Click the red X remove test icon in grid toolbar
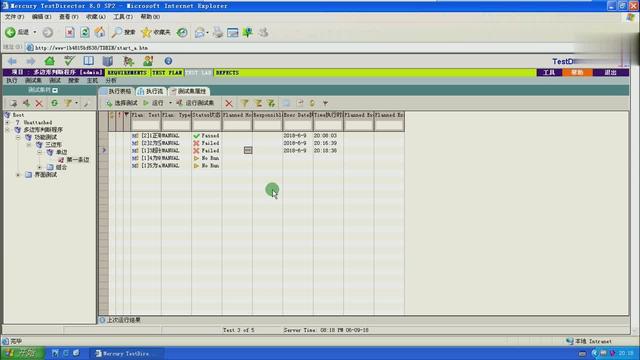This screenshot has width=640, height=360. click(x=229, y=103)
